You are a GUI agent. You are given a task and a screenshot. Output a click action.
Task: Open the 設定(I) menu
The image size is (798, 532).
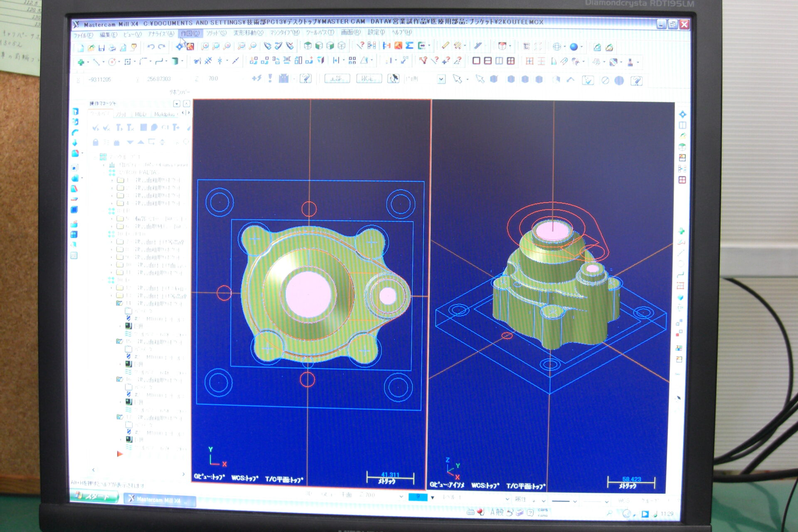pyautogui.click(x=377, y=32)
